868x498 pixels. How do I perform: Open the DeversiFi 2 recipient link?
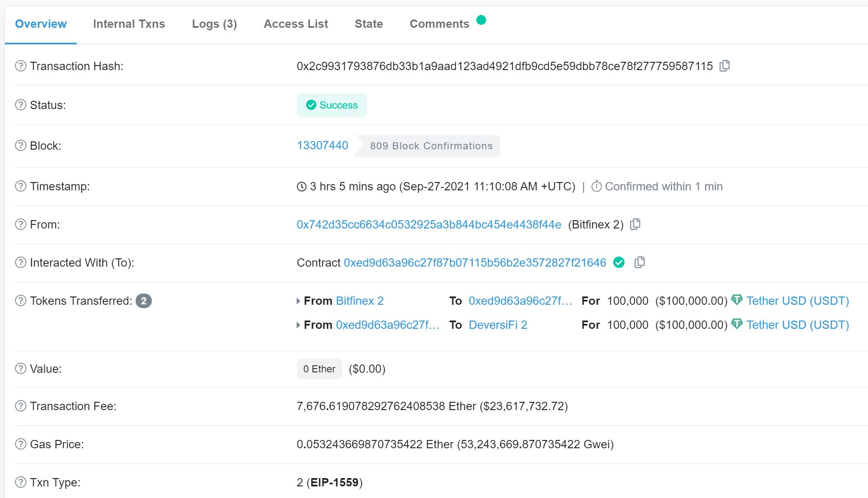[498, 325]
